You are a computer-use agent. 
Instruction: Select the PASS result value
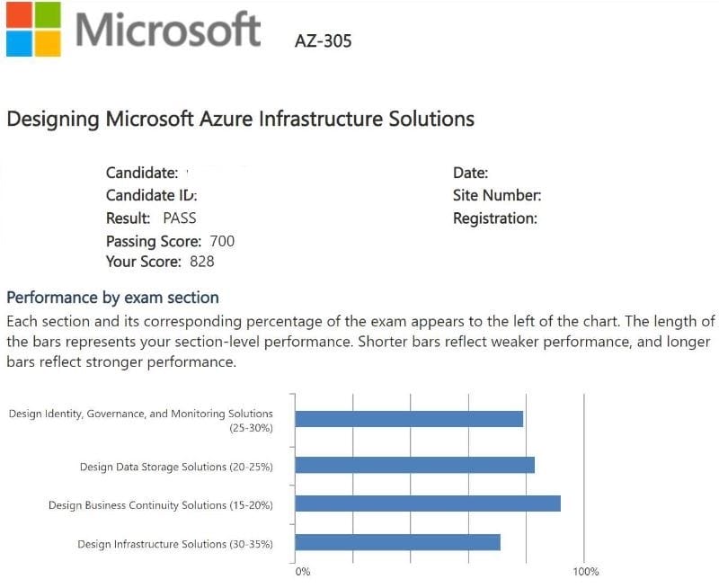(x=180, y=218)
